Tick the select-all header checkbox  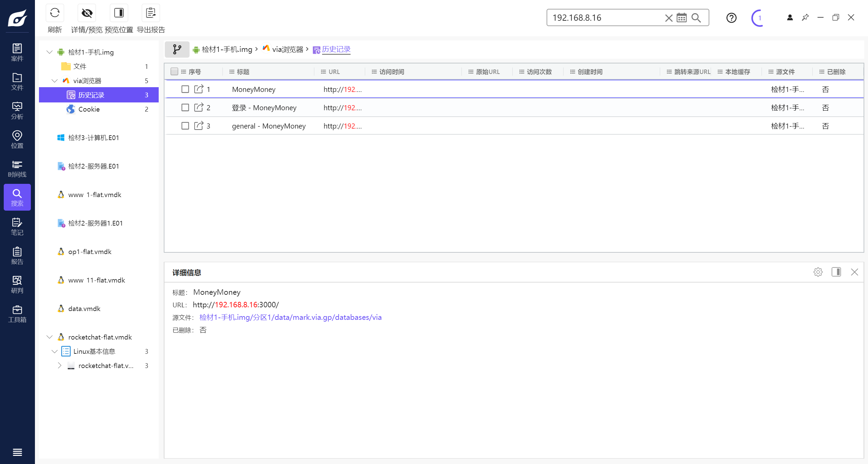click(174, 72)
